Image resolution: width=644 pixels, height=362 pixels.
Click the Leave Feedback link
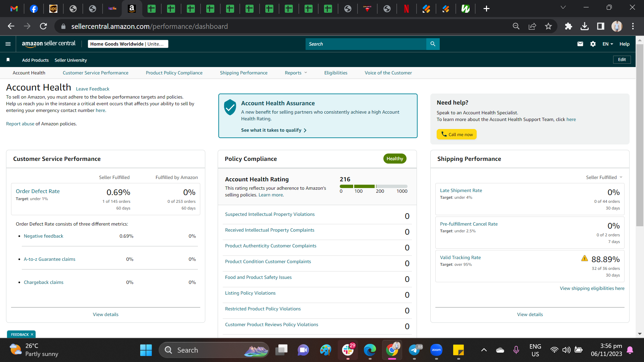tap(93, 89)
